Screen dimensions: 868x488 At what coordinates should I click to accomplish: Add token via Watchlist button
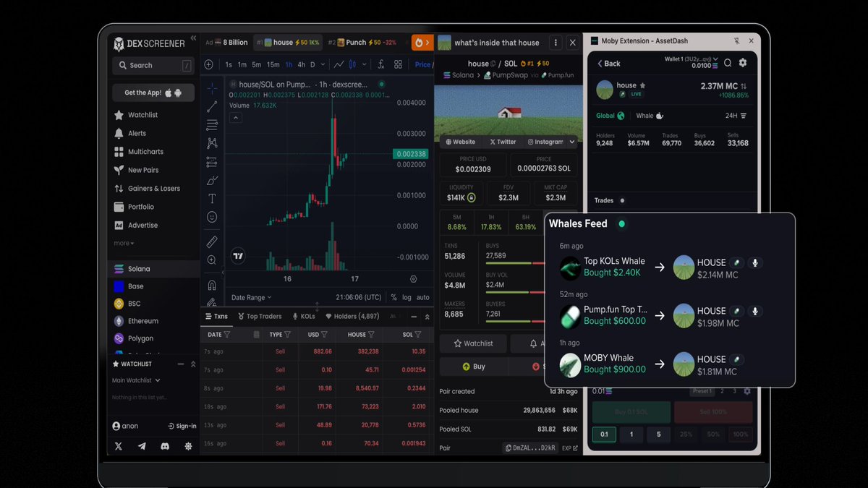[x=473, y=343]
